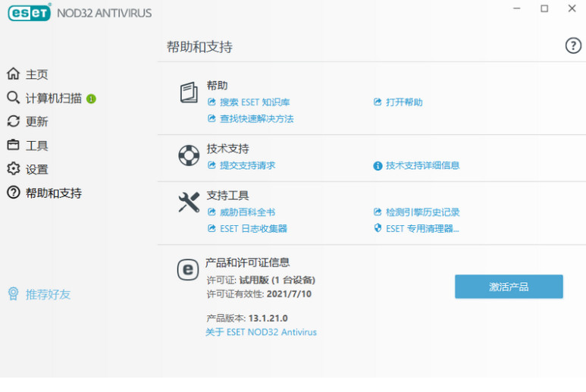This screenshot has width=586, height=392.
Task: Click the 技术支持 section heading
Action: (x=227, y=149)
